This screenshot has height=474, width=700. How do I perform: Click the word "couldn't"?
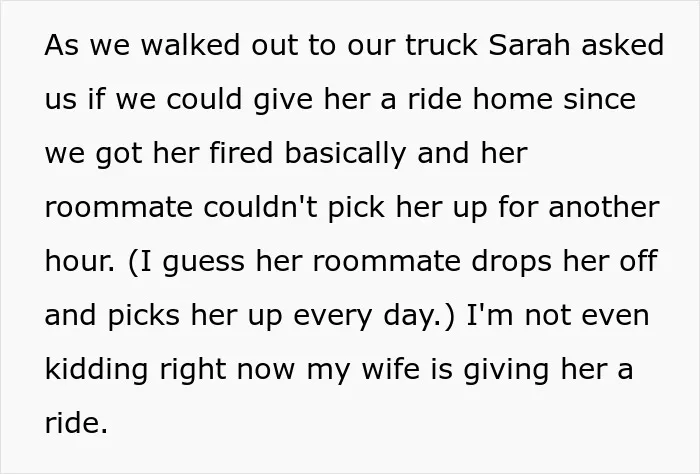click(260, 207)
